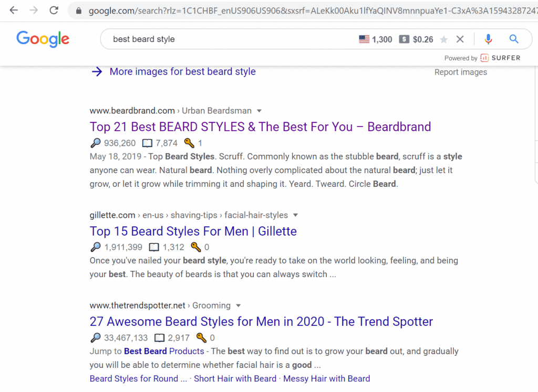538x392 pixels.
Task: Click the Report images link
Action: (x=461, y=72)
